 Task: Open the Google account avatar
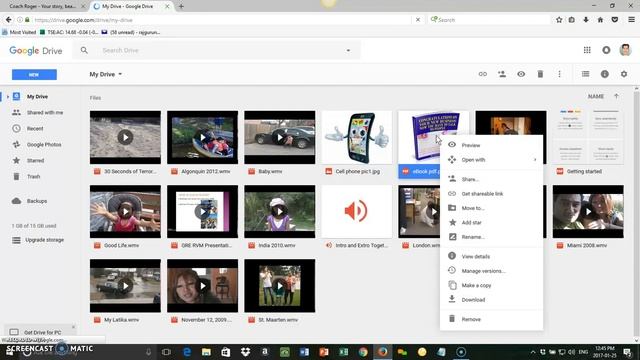(x=625, y=50)
